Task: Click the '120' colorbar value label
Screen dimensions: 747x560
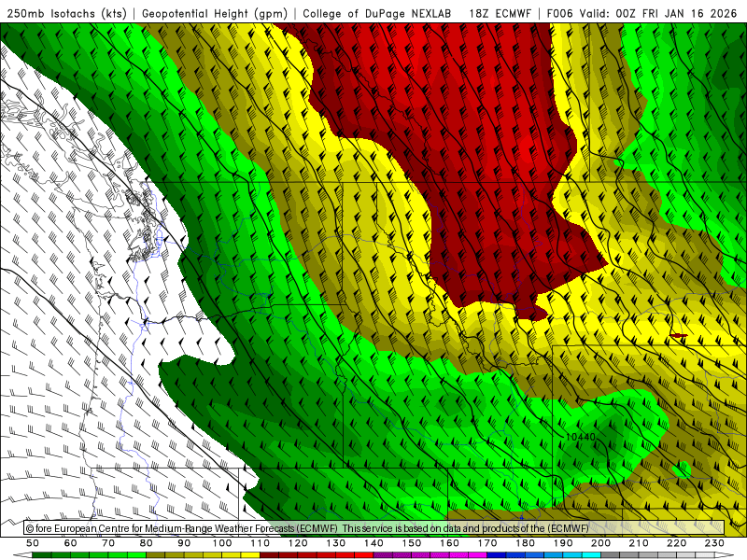Action: pyautogui.click(x=298, y=543)
